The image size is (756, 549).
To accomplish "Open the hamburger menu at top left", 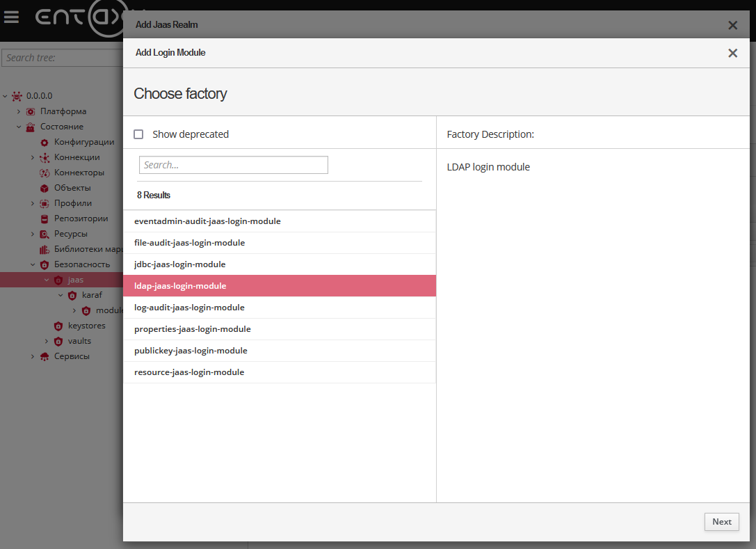I will (x=11, y=17).
